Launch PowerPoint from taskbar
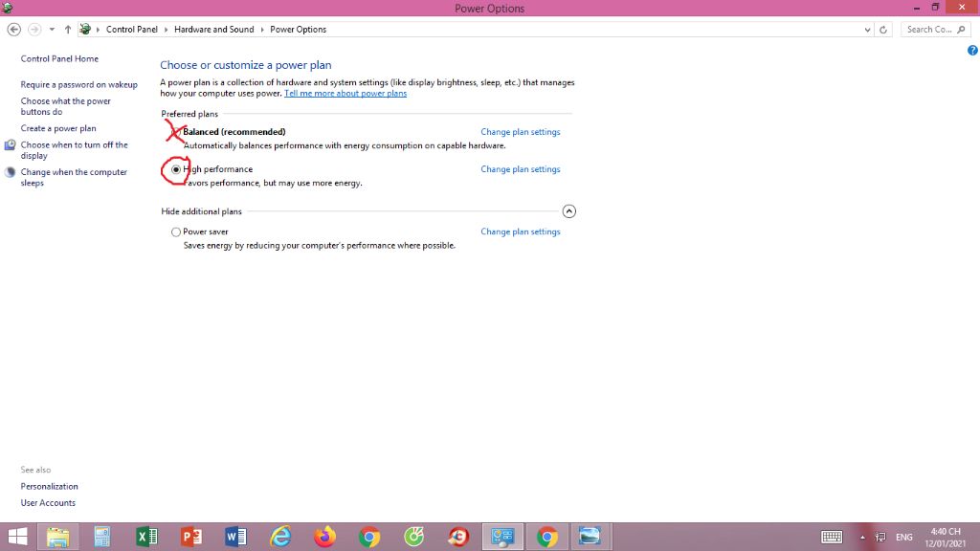Screen dimensions: 980x551 pyautogui.click(x=191, y=537)
